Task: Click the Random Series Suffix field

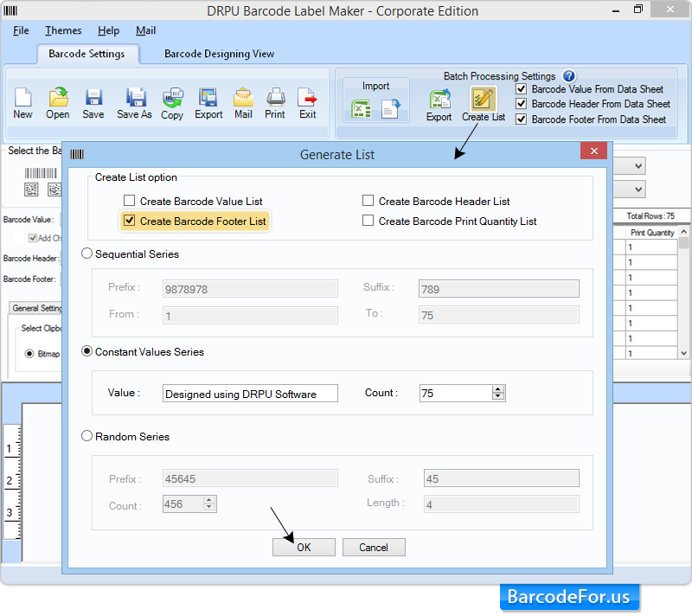Action: click(502, 478)
